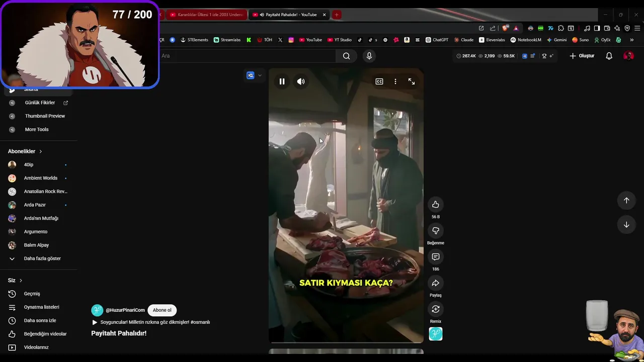Dislike the Short (Beğenme)
The image size is (644, 362).
pos(436,231)
